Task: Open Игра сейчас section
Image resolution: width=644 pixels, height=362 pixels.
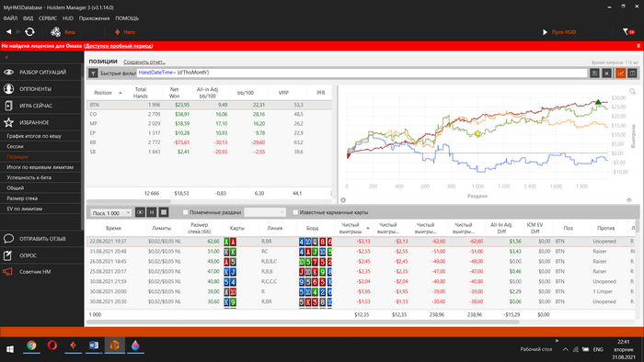Action: (x=41, y=106)
